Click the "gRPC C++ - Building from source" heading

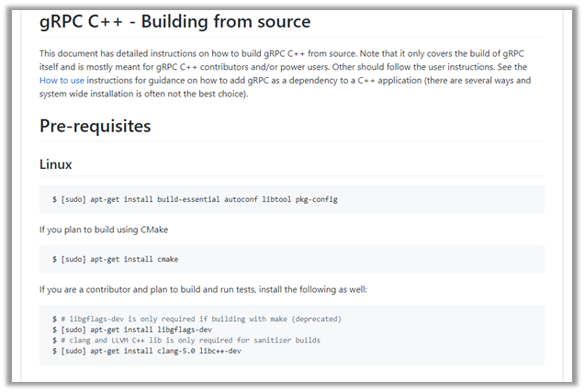[x=175, y=21]
